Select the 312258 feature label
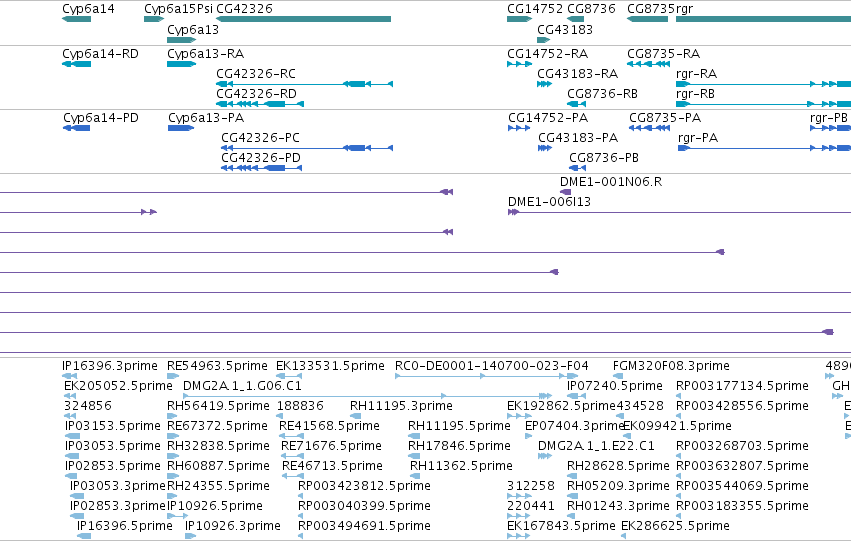 531,486
